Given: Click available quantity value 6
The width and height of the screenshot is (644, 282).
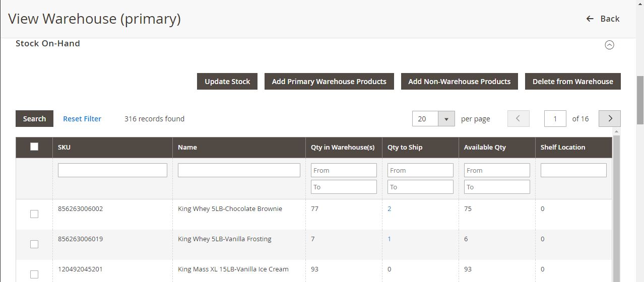Looking at the screenshot, I should click(x=466, y=239).
